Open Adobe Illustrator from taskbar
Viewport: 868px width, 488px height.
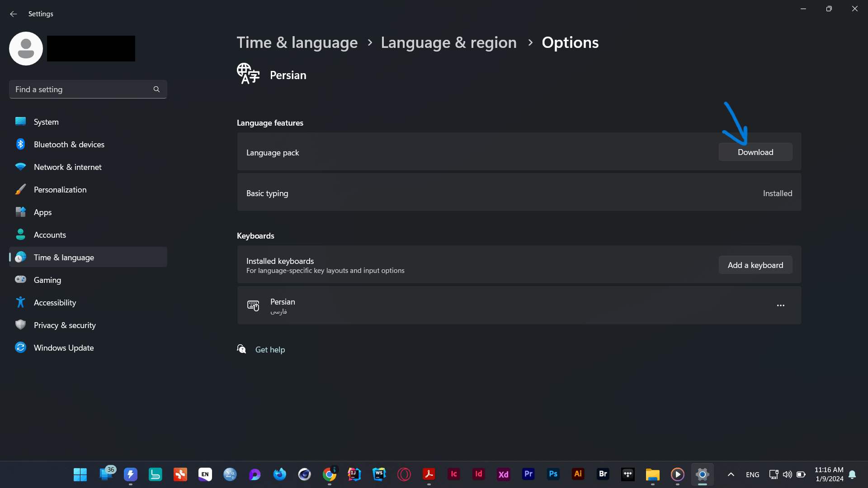click(578, 474)
